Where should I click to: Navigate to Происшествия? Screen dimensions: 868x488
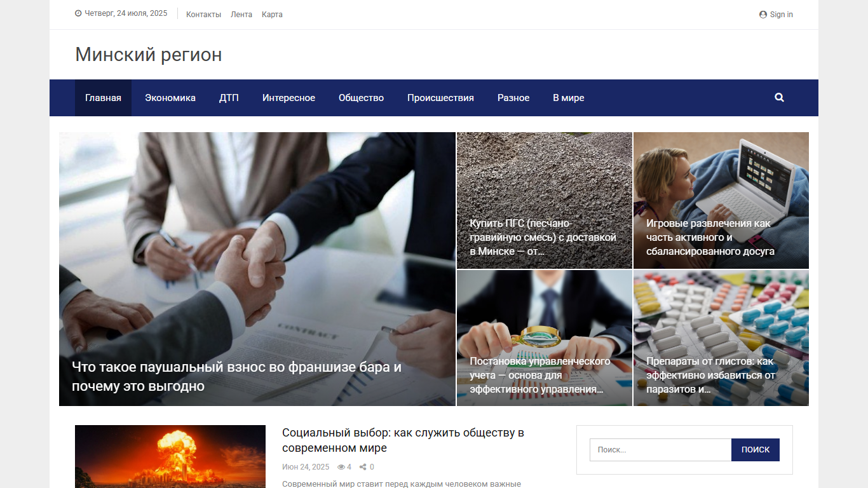440,98
